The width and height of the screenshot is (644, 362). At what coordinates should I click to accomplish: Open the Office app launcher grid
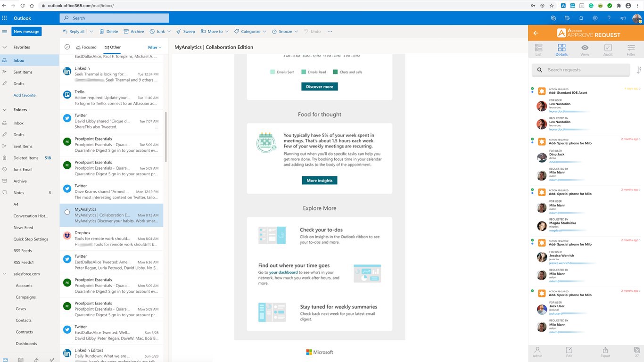5,18
